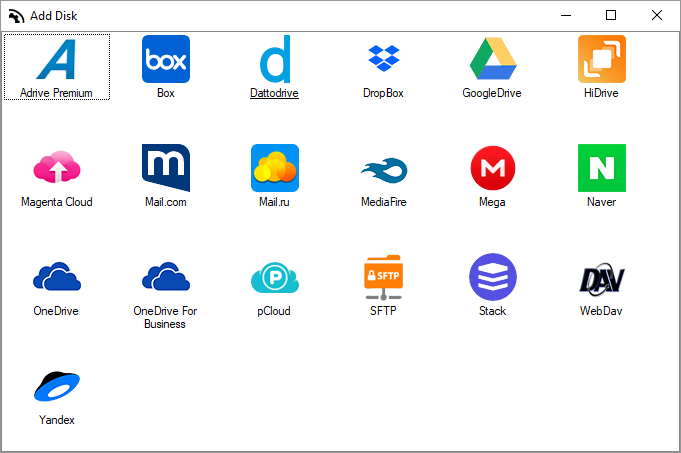This screenshot has height=453, width=681.
Task: Choose the GoogleDrive triangle icon
Action: [493, 59]
